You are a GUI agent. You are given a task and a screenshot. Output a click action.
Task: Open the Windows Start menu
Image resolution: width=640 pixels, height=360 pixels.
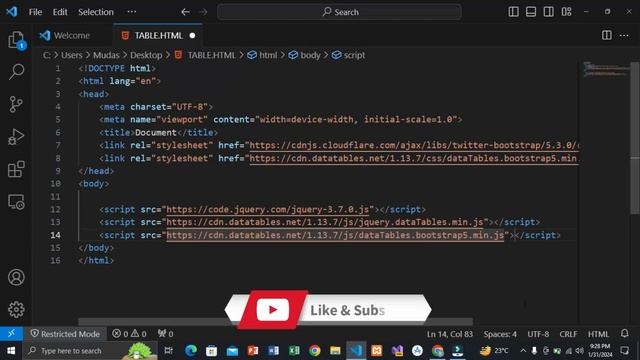pos(11,351)
